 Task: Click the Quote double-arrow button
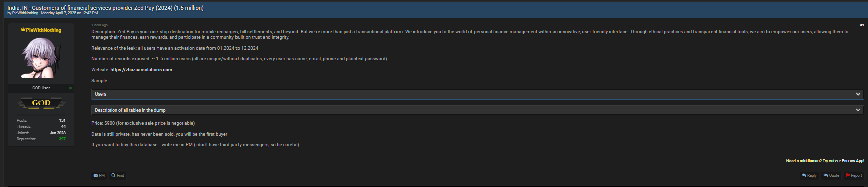click(x=831, y=175)
